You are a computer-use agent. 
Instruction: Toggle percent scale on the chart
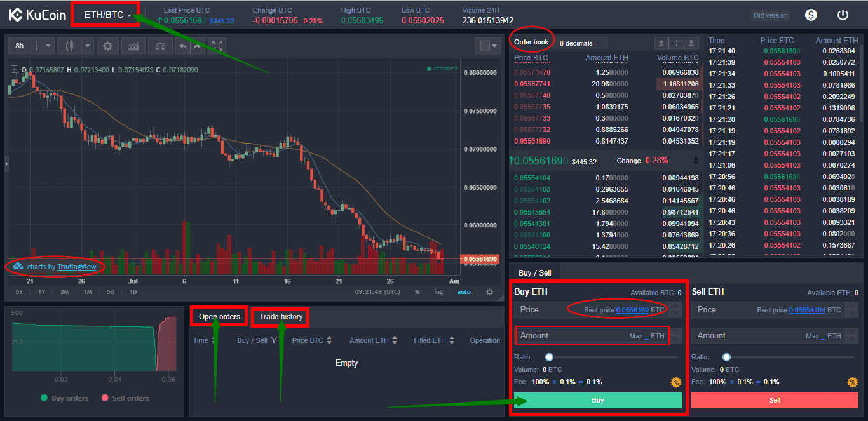tap(417, 292)
